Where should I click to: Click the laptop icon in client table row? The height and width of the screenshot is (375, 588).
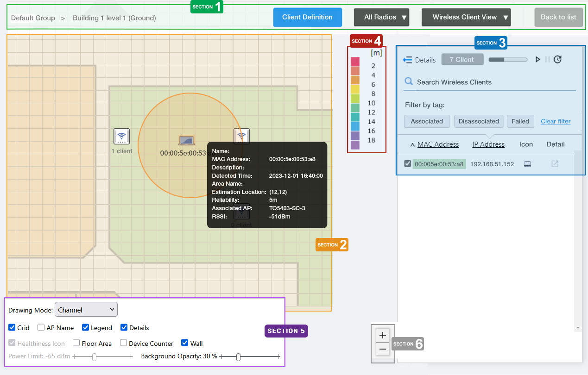pos(527,164)
